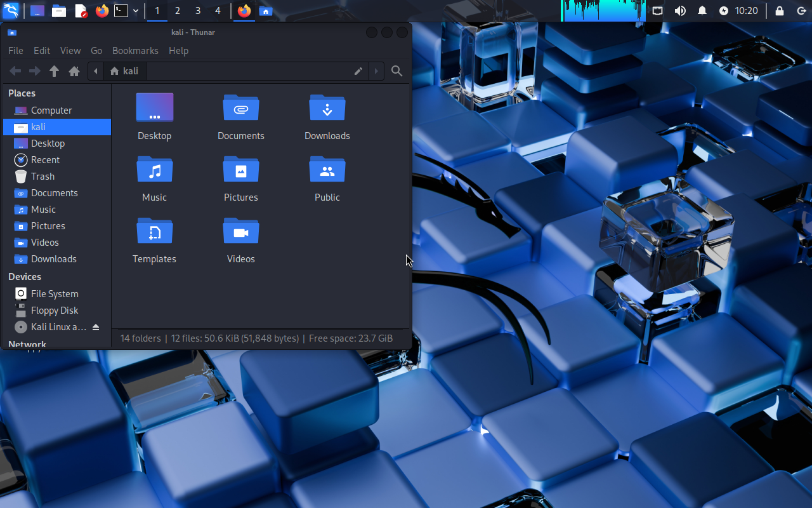Click the volume speaker icon
Image resolution: width=812 pixels, height=508 pixels.
(x=680, y=11)
